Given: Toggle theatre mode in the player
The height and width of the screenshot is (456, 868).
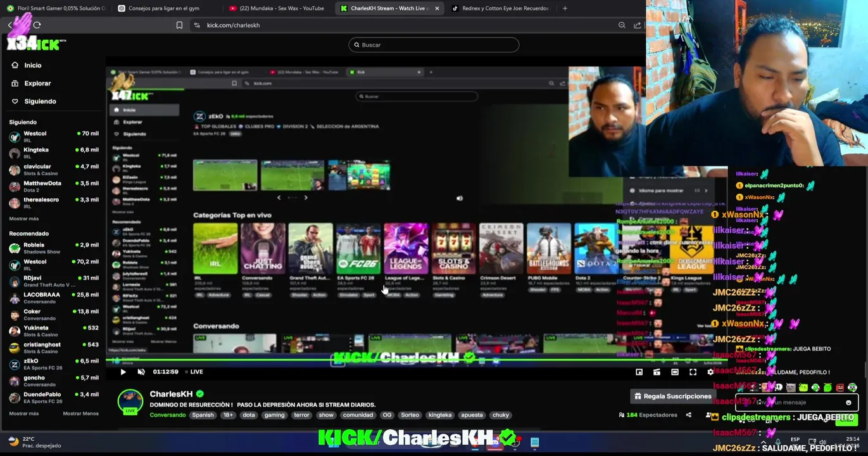Looking at the screenshot, I should [x=675, y=372].
